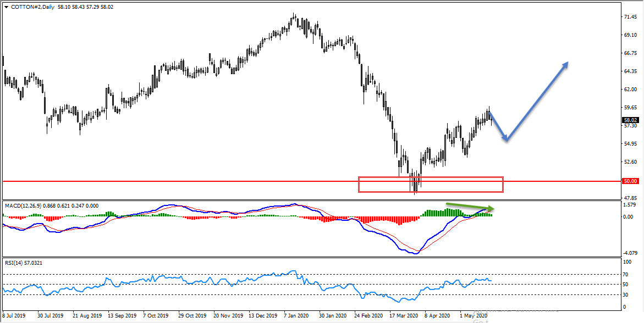Click the 29 Oct 2019 date label
644x323 pixels.
pos(192,316)
